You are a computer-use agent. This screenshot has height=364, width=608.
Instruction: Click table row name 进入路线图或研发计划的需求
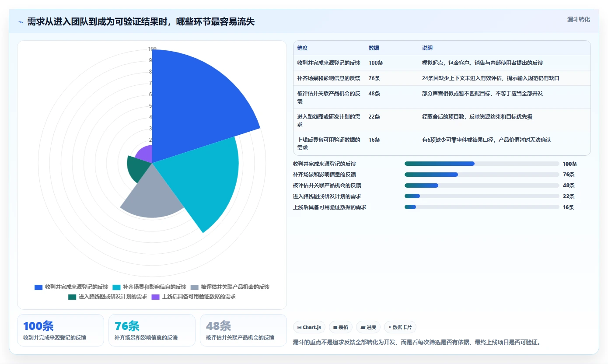tap(329, 121)
